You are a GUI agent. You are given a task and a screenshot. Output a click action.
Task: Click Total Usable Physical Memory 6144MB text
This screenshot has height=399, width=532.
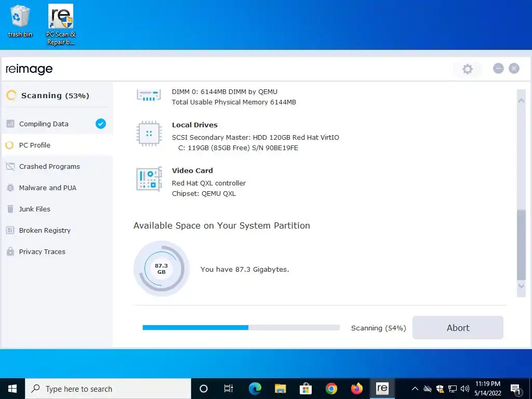pos(234,102)
